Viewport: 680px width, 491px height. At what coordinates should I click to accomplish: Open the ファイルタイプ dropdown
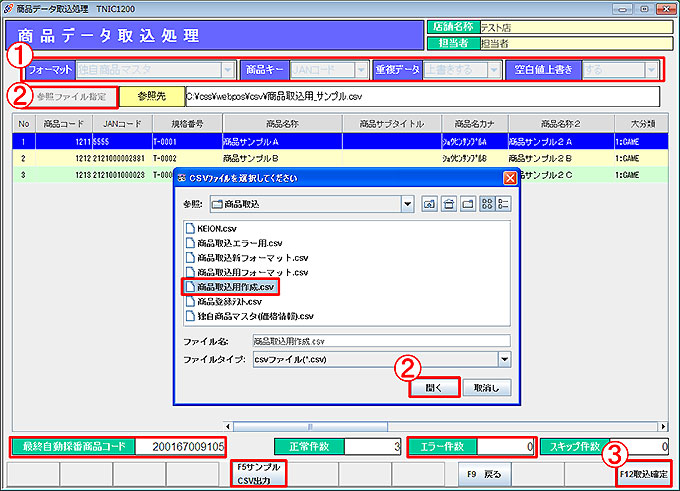tap(505, 358)
